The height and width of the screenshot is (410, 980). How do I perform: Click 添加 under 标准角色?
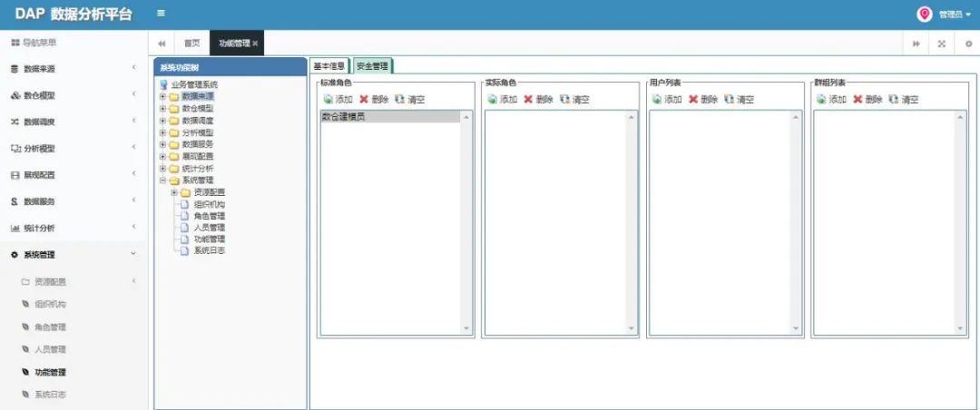click(x=338, y=100)
